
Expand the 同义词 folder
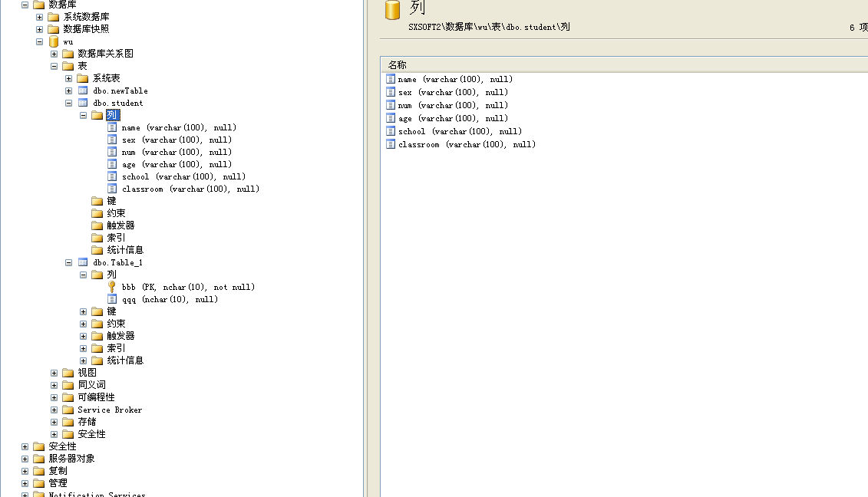click(54, 385)
